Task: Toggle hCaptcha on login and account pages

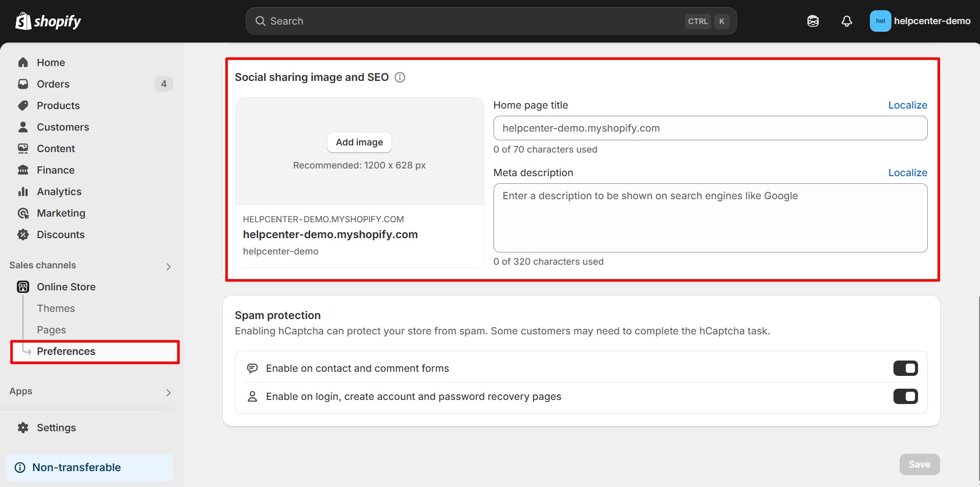Action: 905,396
